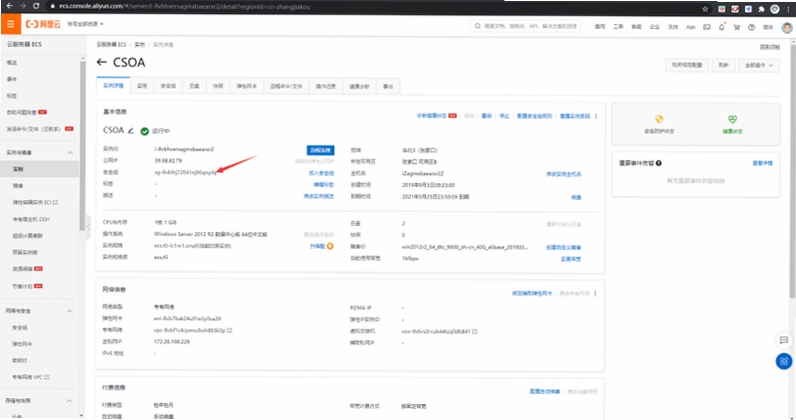Viewport: 796px width, 420px height.
Task: Click the blue remote connect button
Action: pos(320,150)
